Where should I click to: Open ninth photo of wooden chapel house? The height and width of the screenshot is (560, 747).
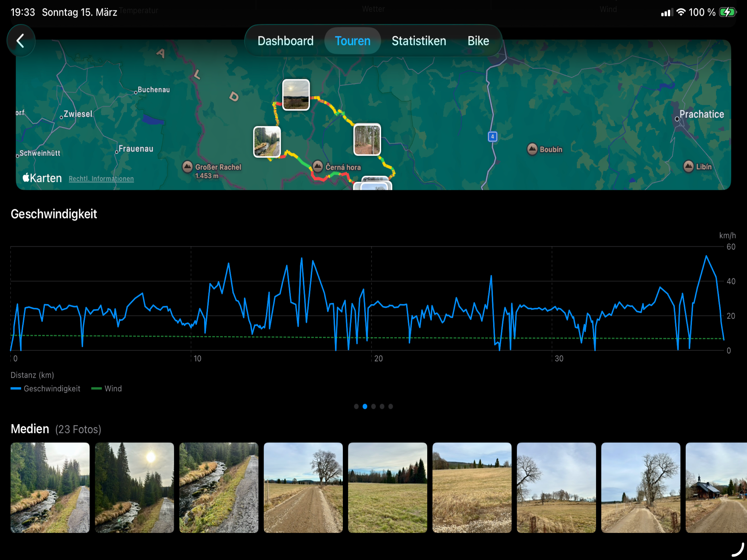pyautogui.click(x=716, y=488)
